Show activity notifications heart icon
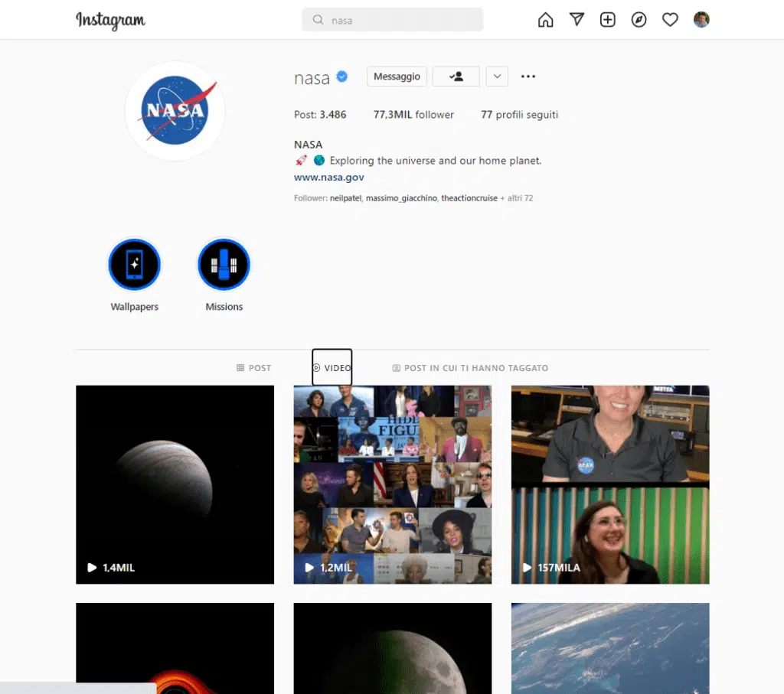This screenshot has height=694, width=784. [x=670, y=20]
